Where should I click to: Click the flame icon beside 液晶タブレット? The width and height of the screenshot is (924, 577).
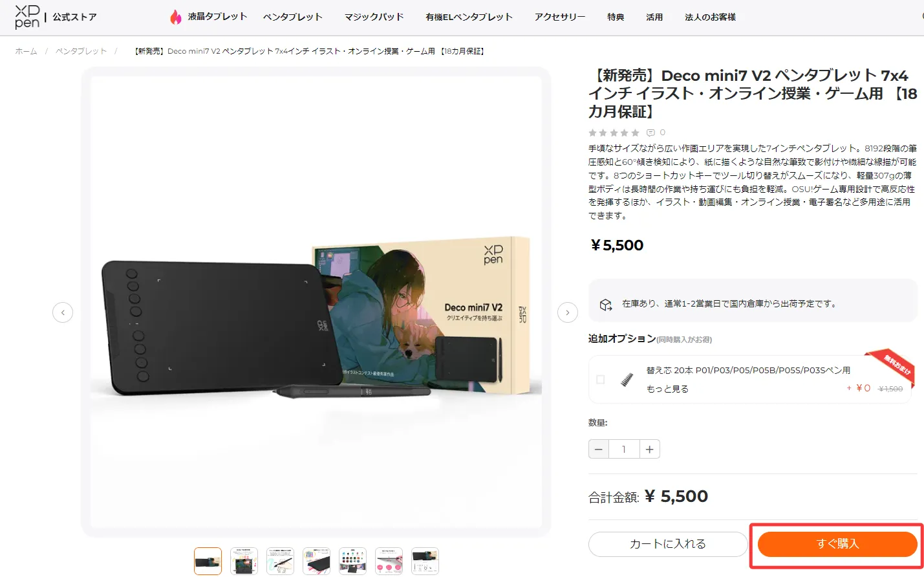click(x=175, y=17)
